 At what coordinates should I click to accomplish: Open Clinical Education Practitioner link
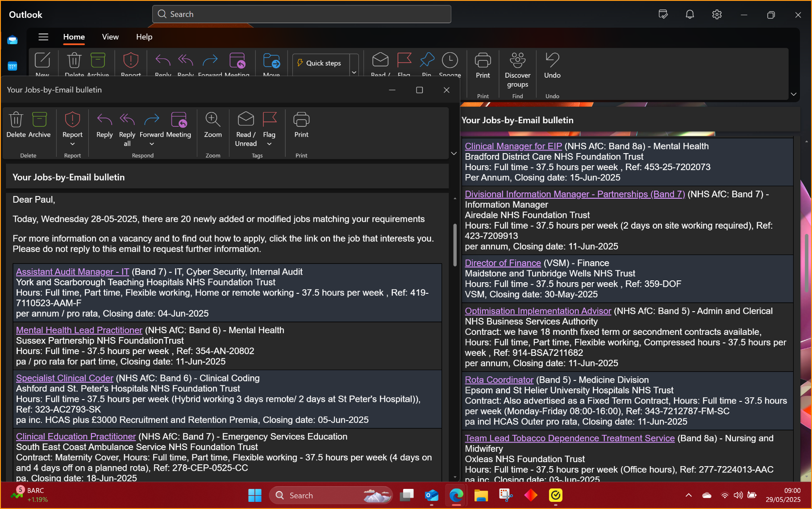(x=76, y=436)
